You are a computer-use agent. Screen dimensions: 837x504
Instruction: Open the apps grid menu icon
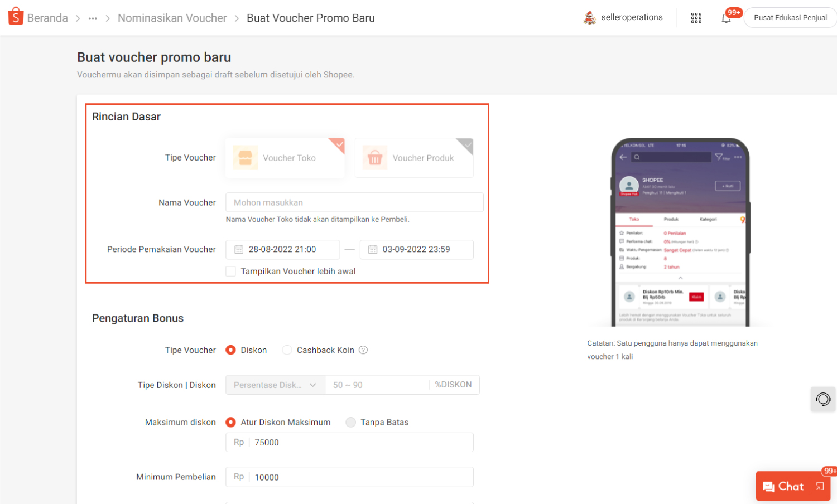point(696,18)
